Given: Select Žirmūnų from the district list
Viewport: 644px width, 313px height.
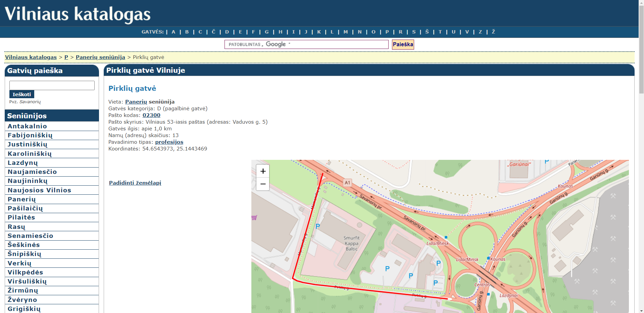Looking at the screenshot, I should (x=23, y=291).
